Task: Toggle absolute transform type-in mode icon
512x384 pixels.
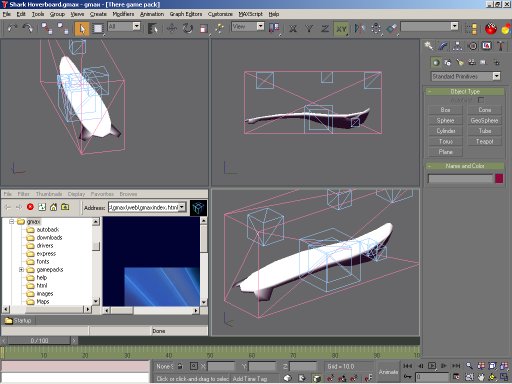Action: pos(194,366)
